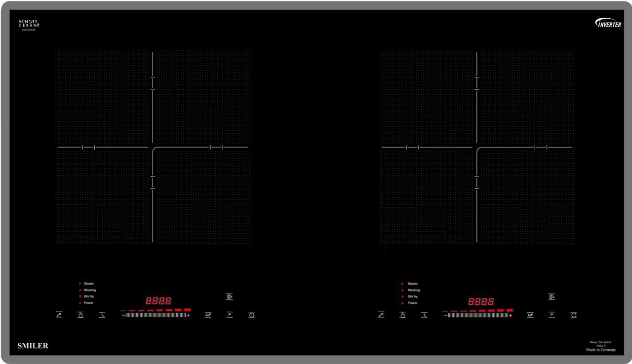Select the Power indicator on right panel

coord(409,303)
